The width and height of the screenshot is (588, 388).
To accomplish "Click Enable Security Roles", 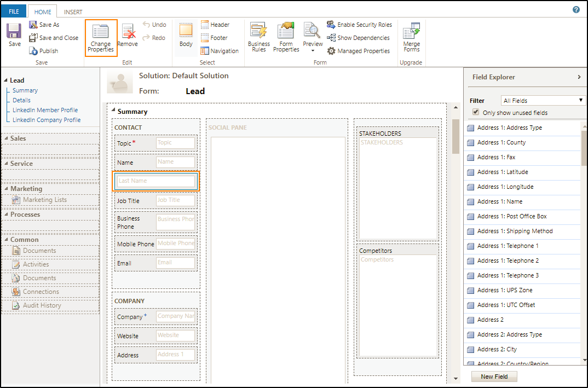I will (359, 25).
